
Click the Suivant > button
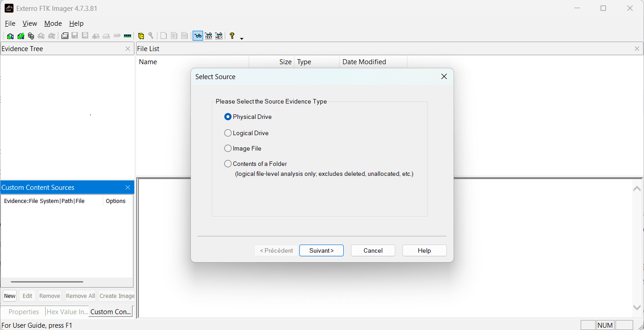(x=322, y=250)
